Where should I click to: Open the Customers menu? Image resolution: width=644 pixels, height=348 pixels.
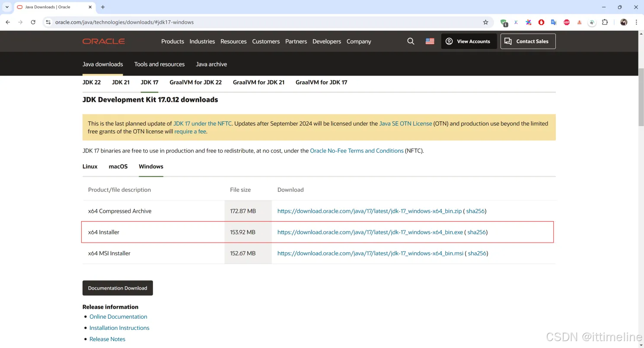(266, 41)
